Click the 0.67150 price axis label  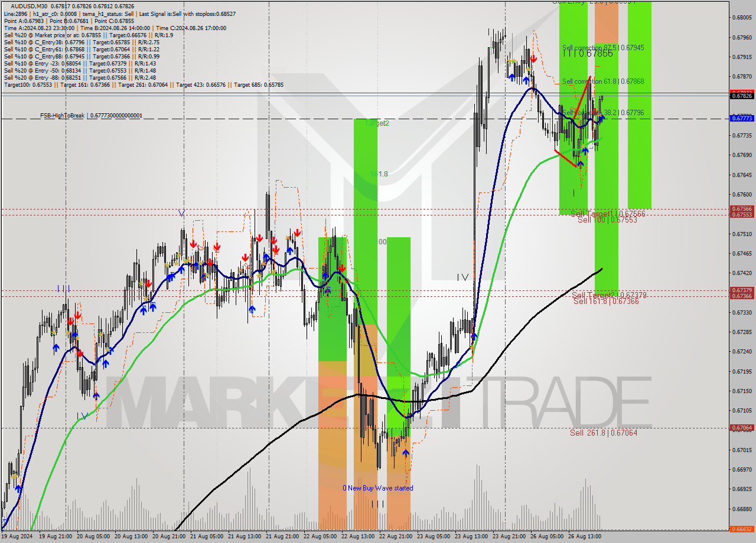pyautogui.click(x=742, y=391)
